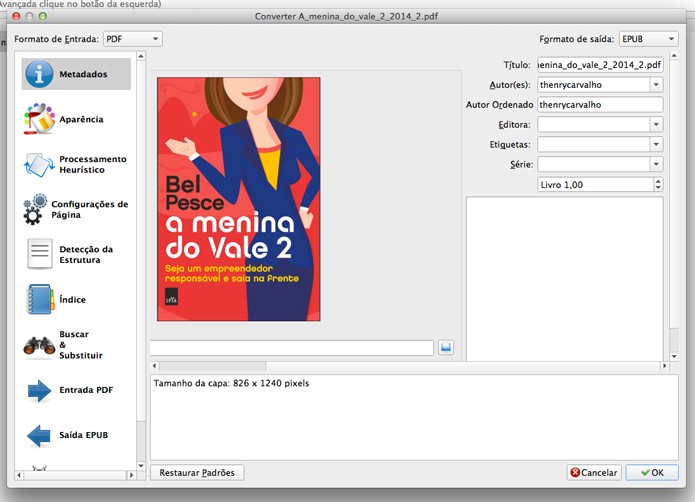Expand the Autor(es) dropdown arrow
Viewport: 695px width, 502px height.
656,85
